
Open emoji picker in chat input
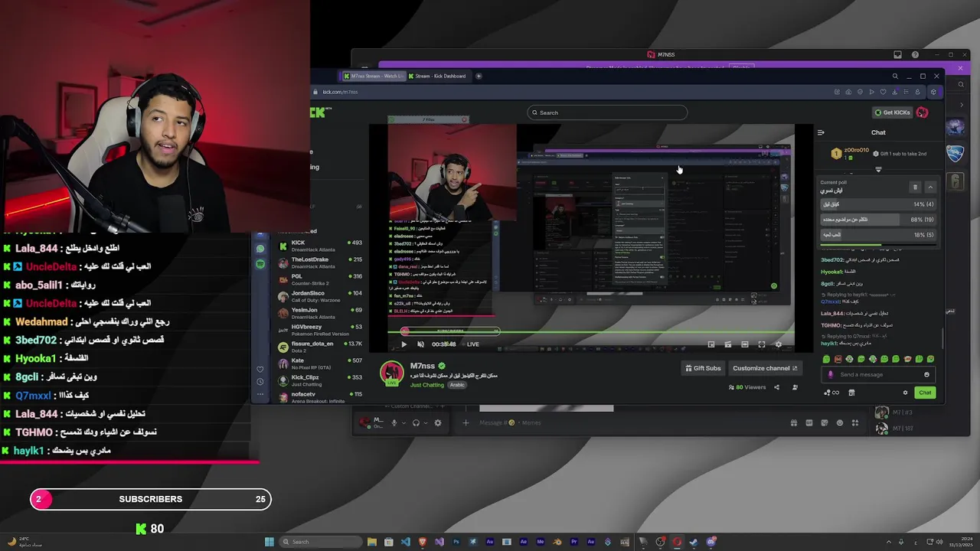click(x=926, y=374)
